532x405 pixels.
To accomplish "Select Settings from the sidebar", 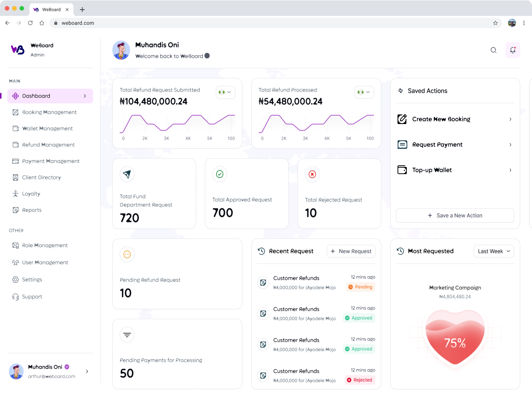I will click(32, 280).
